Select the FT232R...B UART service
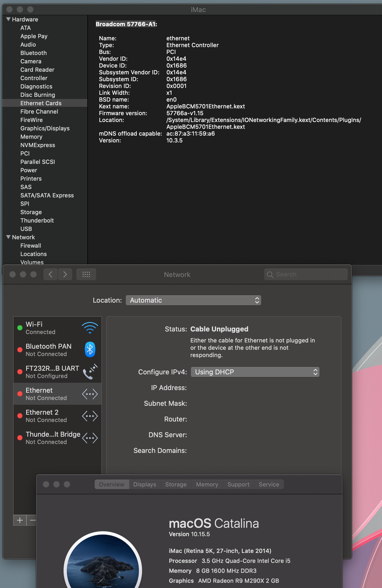 tap(58, 372)
